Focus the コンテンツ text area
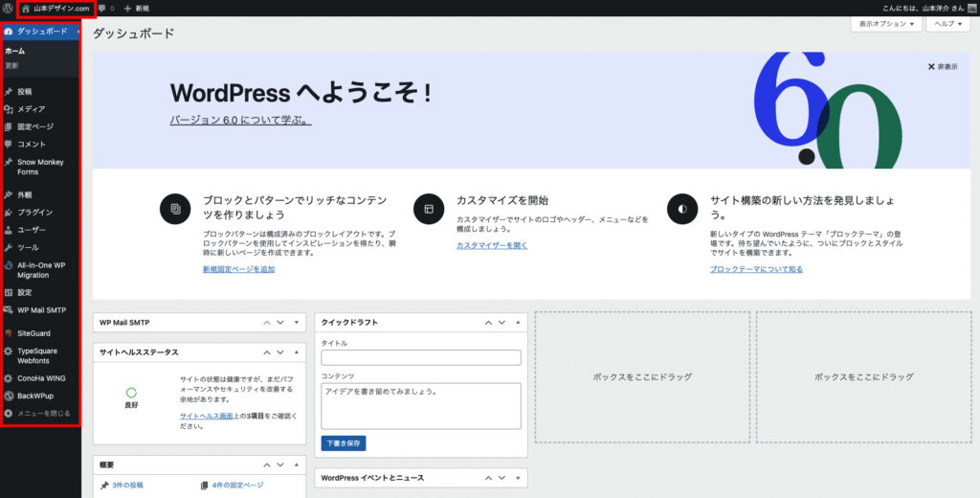Image resolution: width=980 pixels, height=498 pixels. click(421, 406)
